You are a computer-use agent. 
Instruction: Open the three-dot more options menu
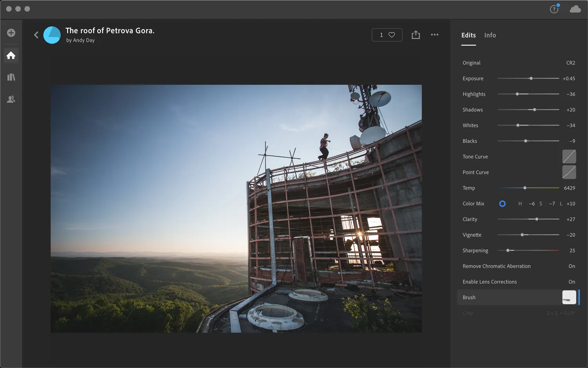(434, 35)
